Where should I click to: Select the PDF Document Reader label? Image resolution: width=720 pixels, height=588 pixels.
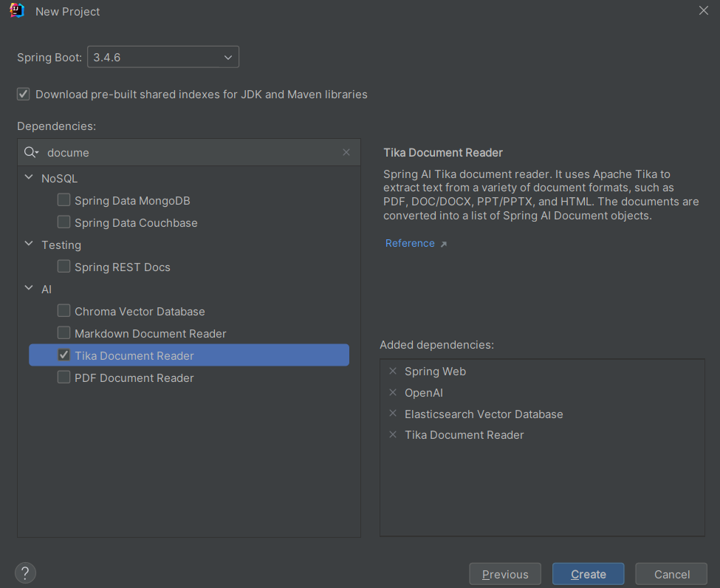134,378
